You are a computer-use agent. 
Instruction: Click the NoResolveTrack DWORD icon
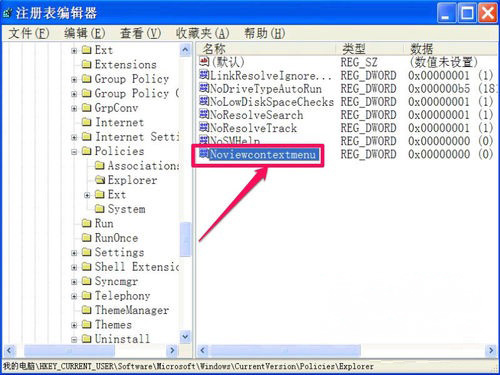coord(204,127)
